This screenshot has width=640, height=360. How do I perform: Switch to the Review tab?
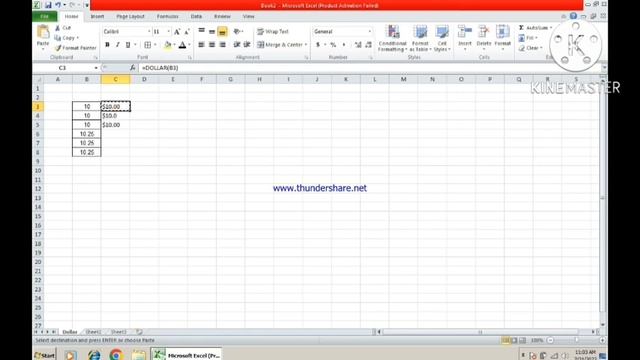[222, 16]
